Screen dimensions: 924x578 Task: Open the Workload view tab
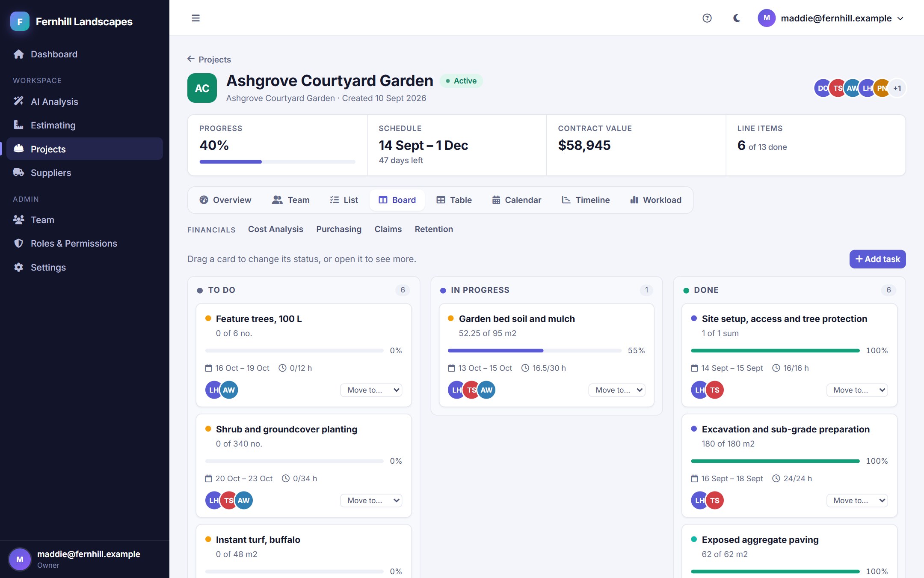click(x=656, y=200)
